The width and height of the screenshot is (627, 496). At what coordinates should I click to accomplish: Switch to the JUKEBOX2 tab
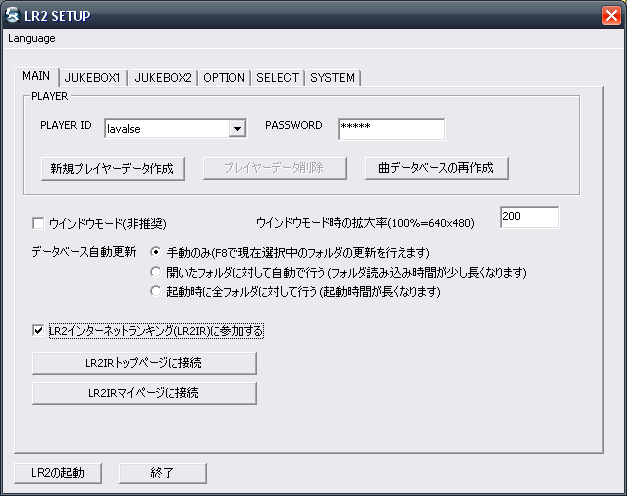163,78
